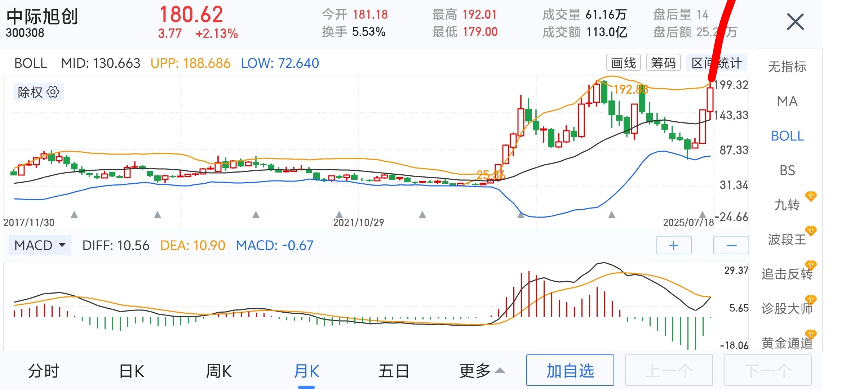Zoom in chart with plus button
The height and width of the screenshot is (389, 868).
[673, 245]
